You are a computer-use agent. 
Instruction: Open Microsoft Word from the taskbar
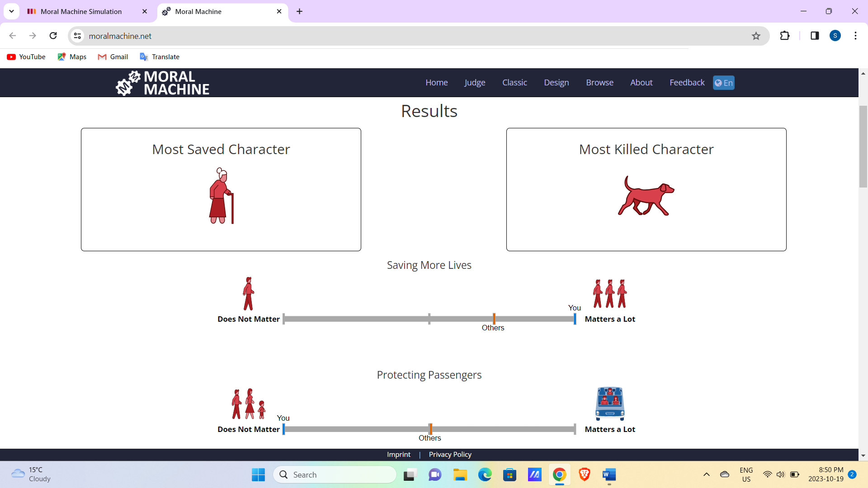609,474
